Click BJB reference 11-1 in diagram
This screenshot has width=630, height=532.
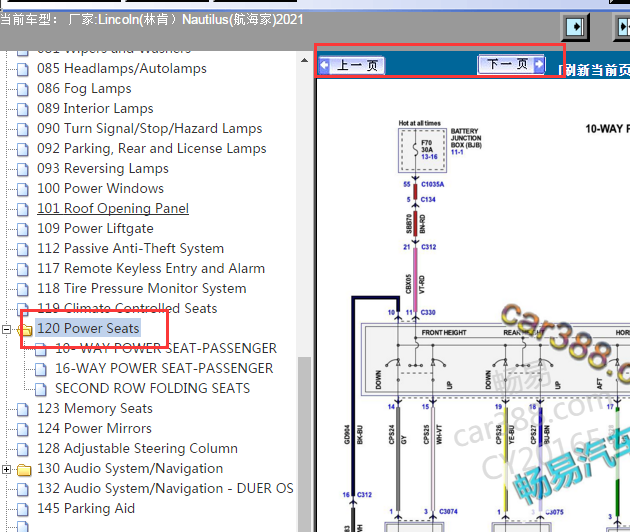457,152
